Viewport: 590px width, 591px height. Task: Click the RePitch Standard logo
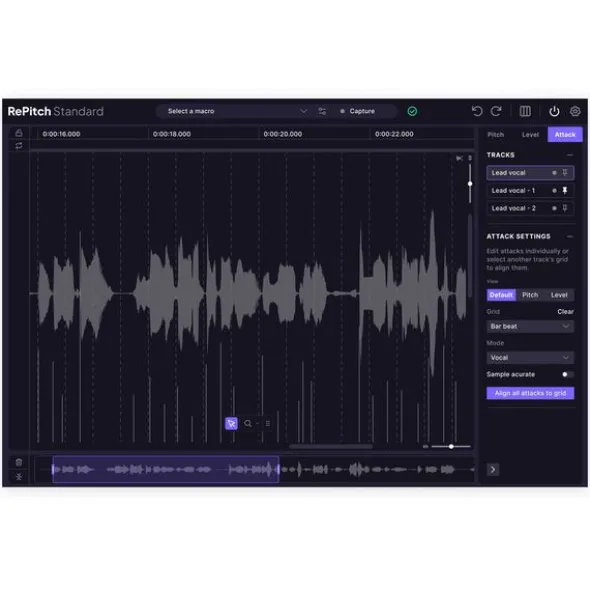(55, 111)
